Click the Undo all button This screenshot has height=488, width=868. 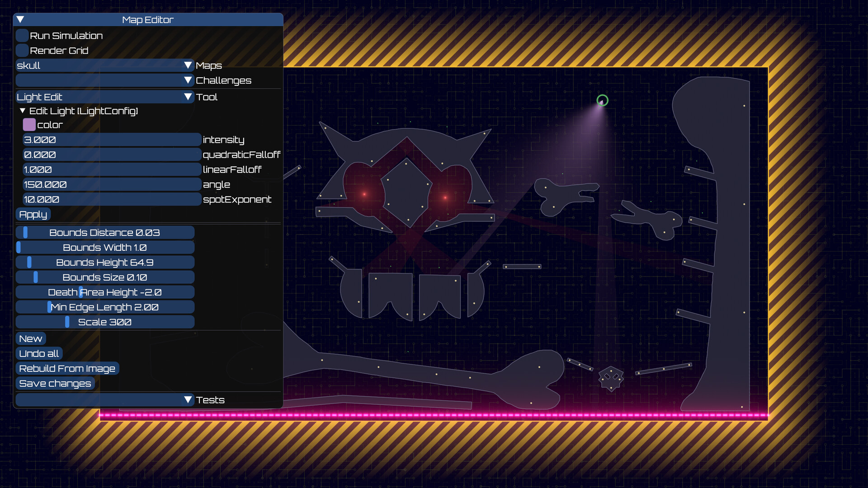(x=39, y=353)
